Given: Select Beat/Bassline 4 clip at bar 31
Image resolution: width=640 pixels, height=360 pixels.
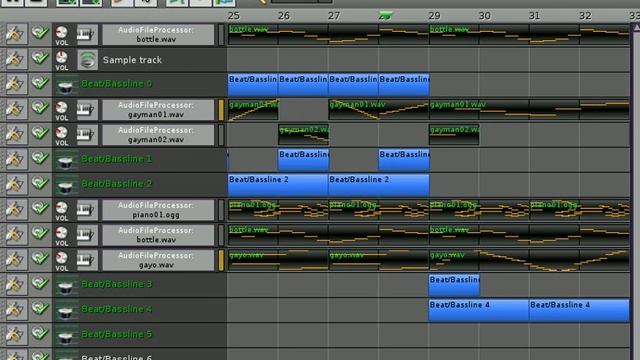Looking at the screenshot, I should pos(579,310).
